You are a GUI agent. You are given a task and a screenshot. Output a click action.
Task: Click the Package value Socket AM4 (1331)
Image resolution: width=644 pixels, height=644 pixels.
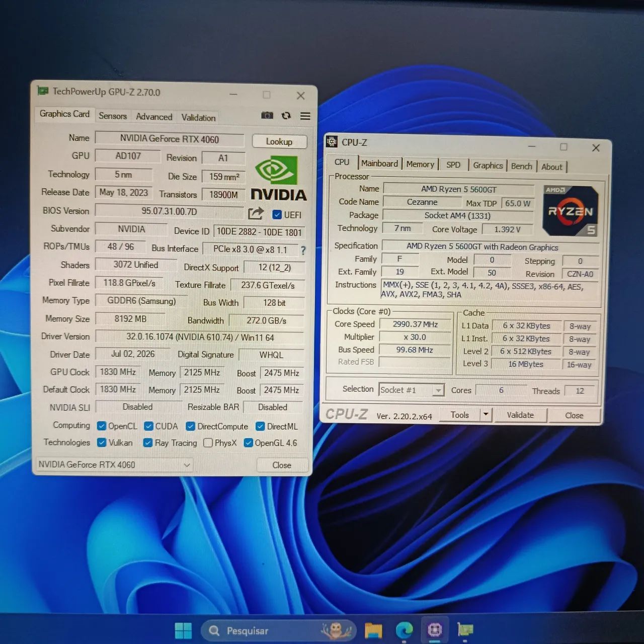click(458, 215)
